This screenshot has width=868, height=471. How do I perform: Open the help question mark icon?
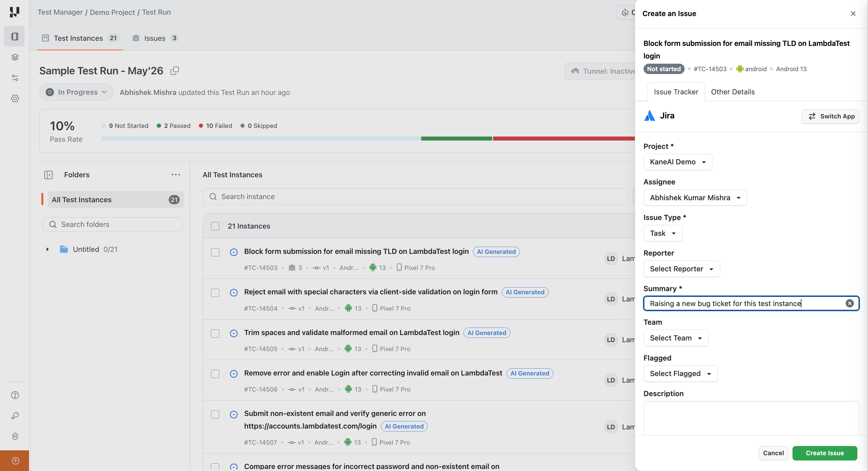pos(15,395)
